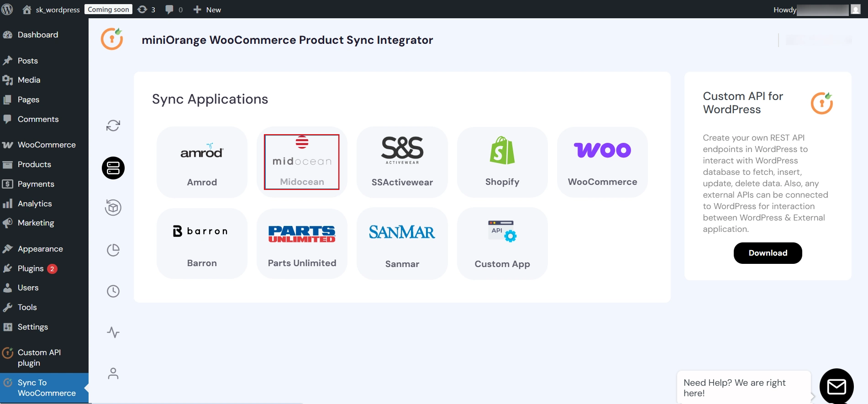Screen dimensions: 868x404
Task: Open Settings menu item
Action: tap(44, 327)
